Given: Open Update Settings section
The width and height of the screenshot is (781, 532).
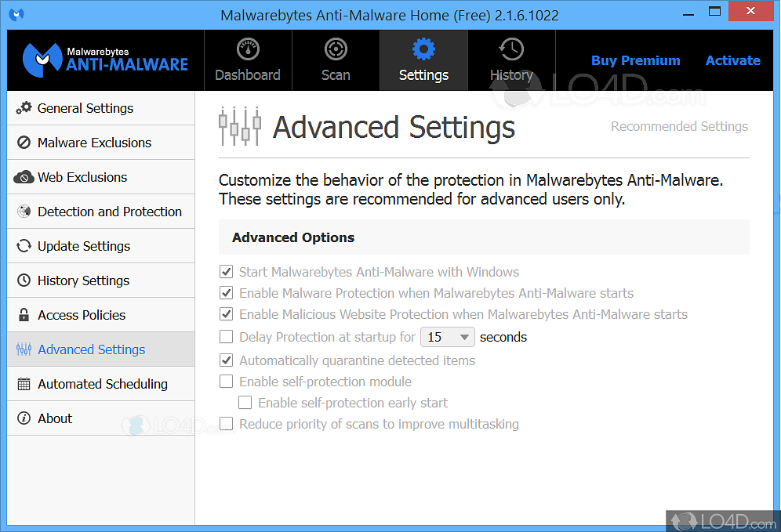Looking at the screenshot, I should tap(100, 246).
